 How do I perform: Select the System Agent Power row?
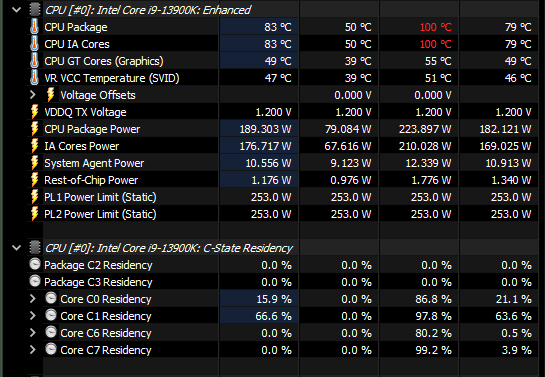point(283,163)
